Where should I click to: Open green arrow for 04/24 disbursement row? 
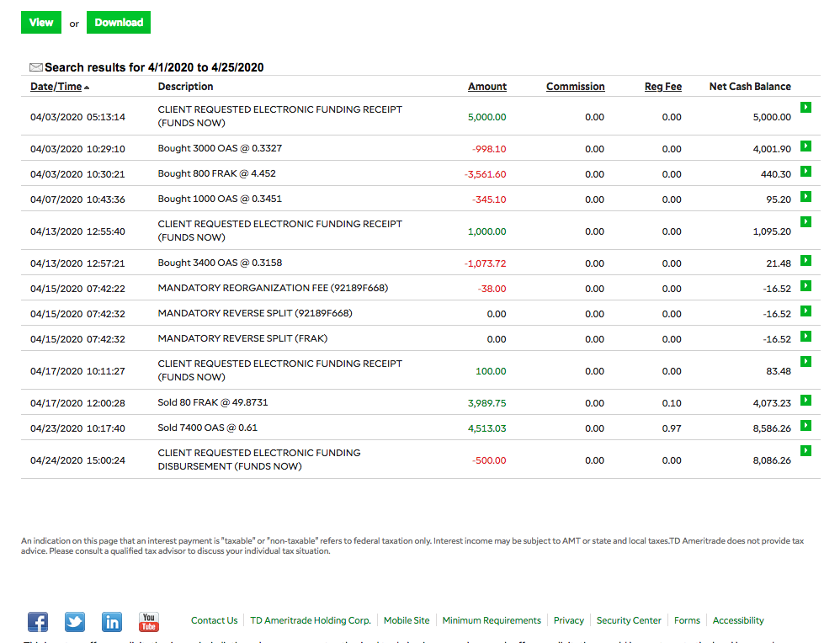coord(805,450)
